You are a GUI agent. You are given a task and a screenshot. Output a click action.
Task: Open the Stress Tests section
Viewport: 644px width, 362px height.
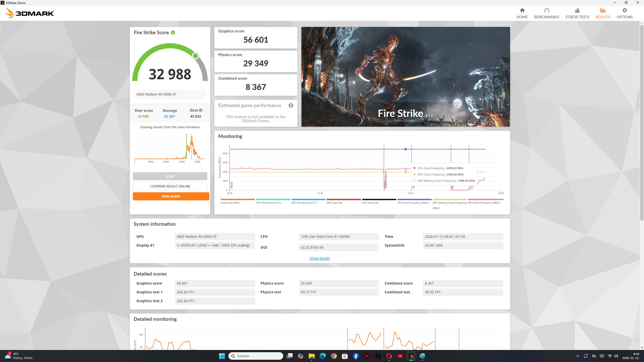click(x=577, y=13)
